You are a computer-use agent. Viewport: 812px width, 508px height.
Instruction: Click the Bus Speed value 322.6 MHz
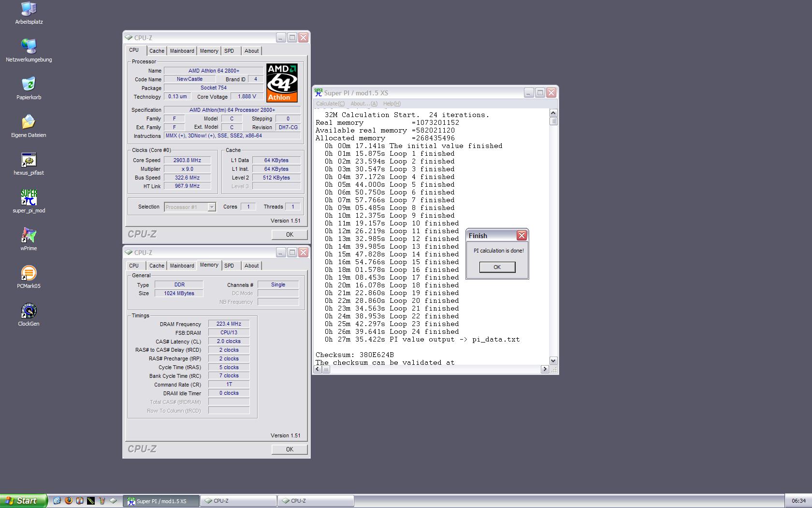tap(188, 178)
